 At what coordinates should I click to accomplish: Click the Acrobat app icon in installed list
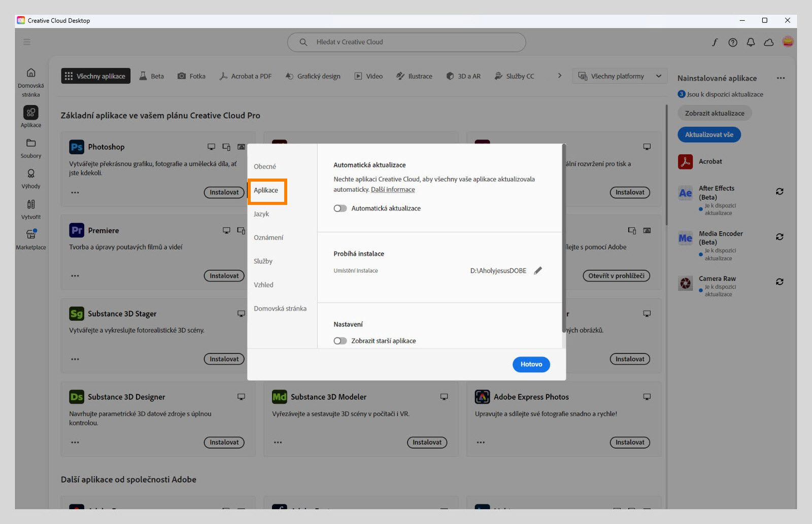tap(685, 161)
